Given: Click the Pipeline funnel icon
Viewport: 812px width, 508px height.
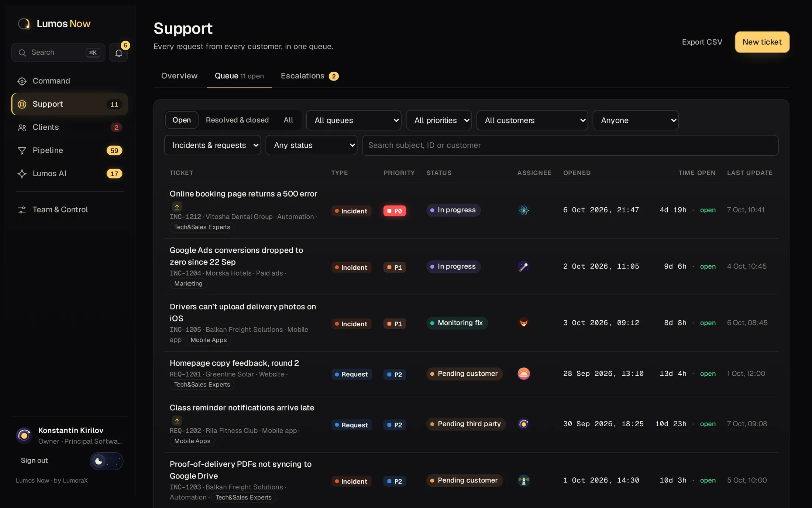Looking at the screenshot, I should pos(22,151).
